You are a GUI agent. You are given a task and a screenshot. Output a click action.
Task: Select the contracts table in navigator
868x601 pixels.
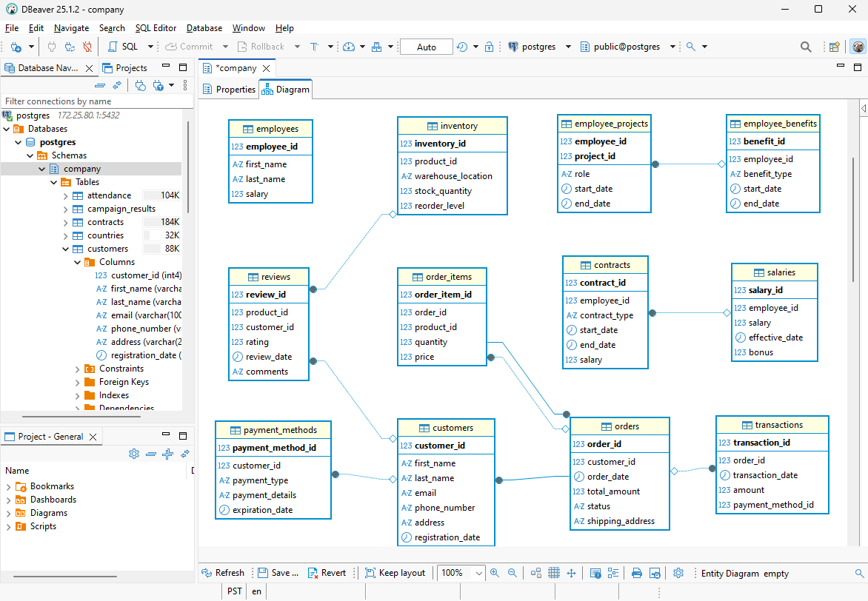(105, 223)
